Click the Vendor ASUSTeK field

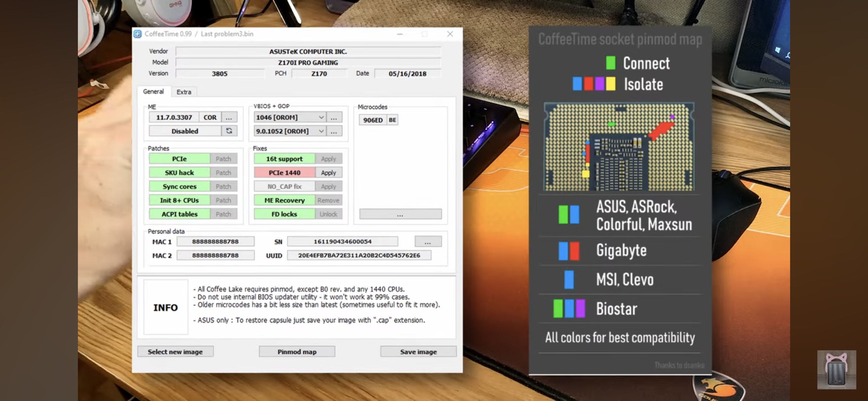[308, 51]
